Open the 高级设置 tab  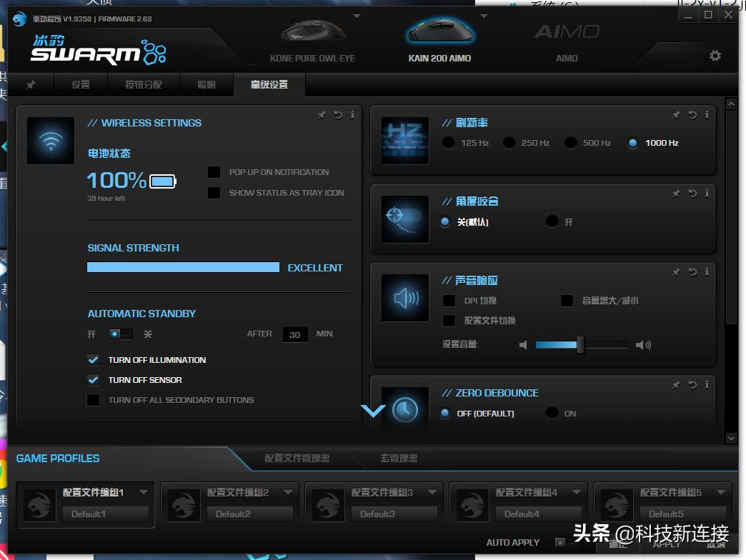pyautogui.click(x=269, y=84)
